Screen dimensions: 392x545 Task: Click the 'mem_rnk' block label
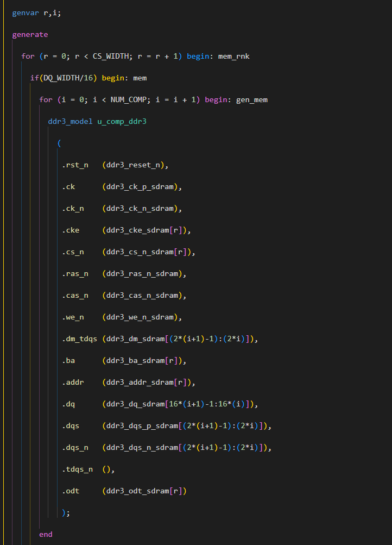coord(233,57)
